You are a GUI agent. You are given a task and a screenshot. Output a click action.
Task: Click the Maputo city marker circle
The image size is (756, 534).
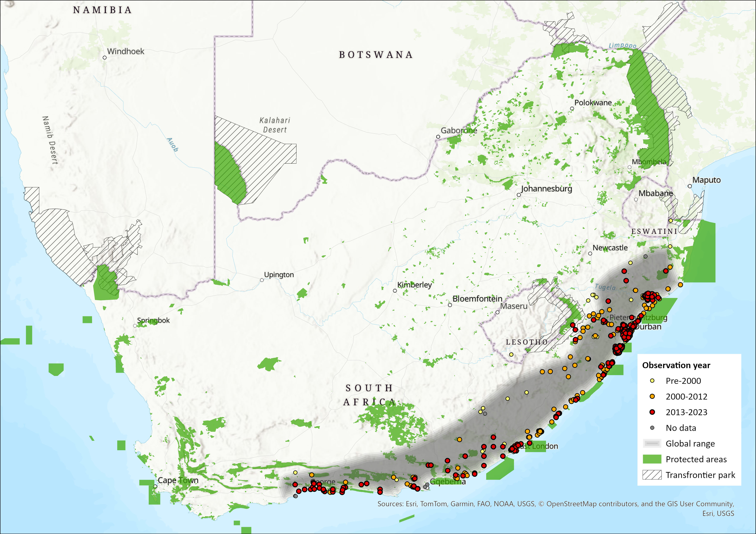tap(690, 186)
